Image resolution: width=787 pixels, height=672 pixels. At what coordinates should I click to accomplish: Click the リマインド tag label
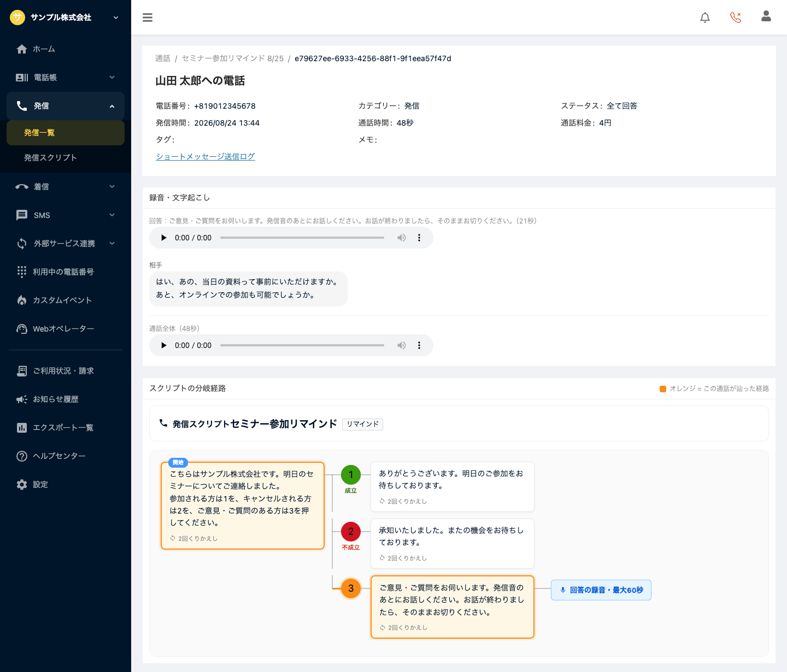coord(362,424)
